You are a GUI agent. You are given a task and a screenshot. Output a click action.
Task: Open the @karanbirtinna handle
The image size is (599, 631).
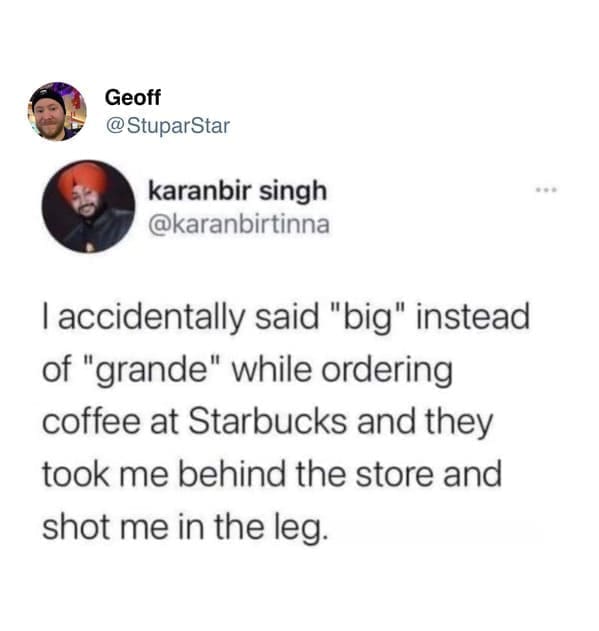click(239, 224)
